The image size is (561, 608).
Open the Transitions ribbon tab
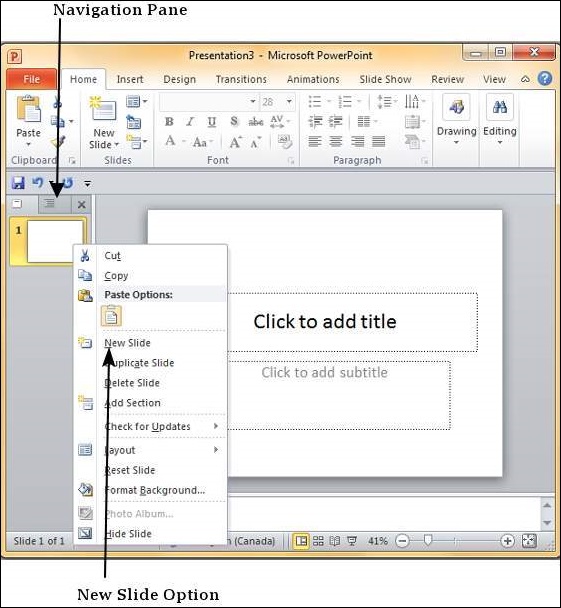pyautogui.click(x=241, y=79)
